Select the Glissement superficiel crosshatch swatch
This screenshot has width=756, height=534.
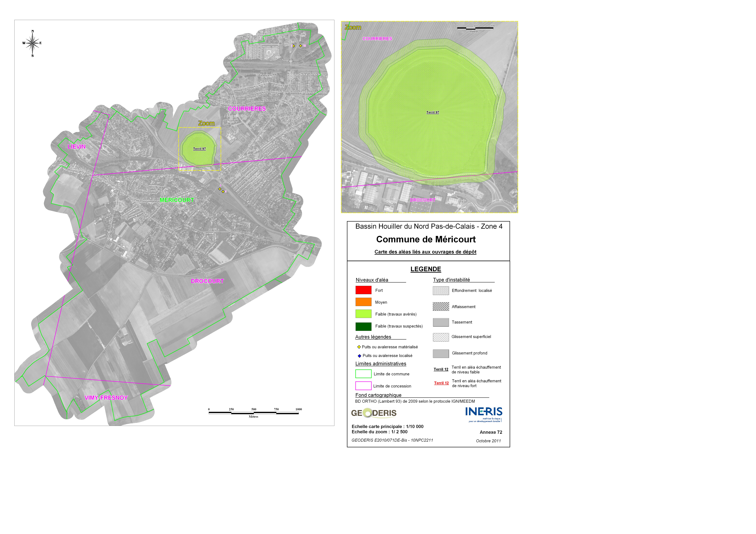click(441, 337)
